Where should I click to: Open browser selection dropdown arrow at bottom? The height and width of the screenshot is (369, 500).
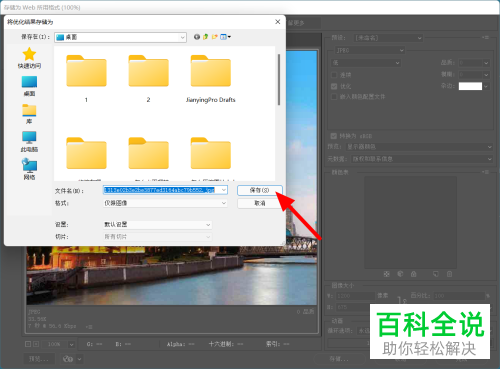(x=79, y=359)
